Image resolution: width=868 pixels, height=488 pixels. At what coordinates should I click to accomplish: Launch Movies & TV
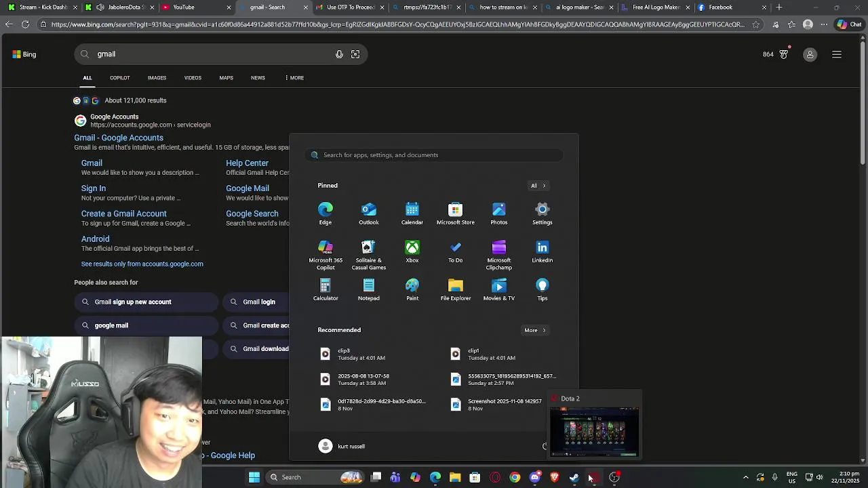tap(499, 289)
